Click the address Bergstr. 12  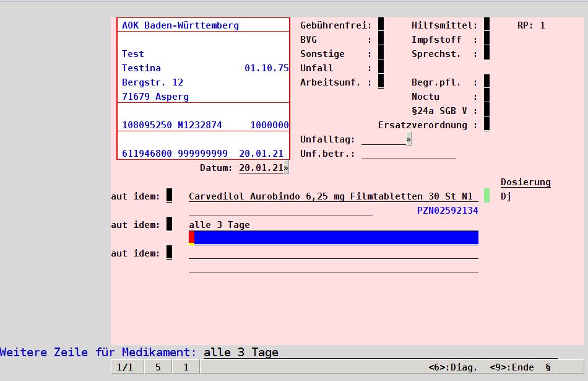(153, 82)
